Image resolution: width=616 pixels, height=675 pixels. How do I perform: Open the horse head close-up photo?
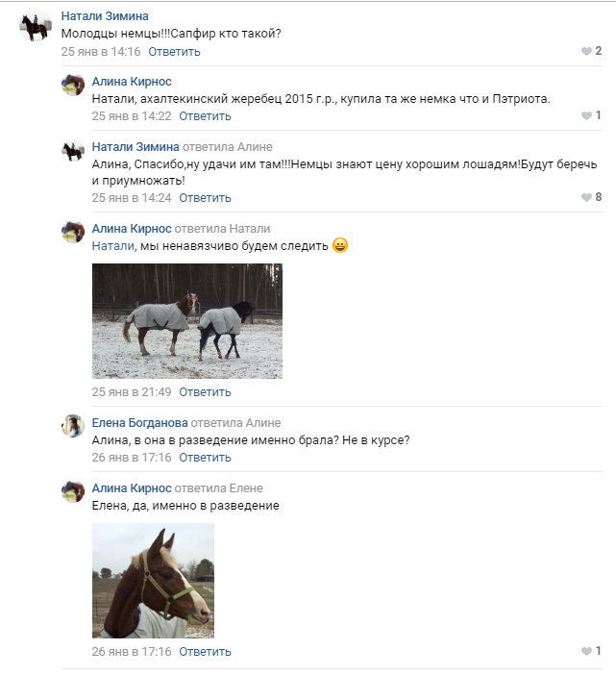153,581
